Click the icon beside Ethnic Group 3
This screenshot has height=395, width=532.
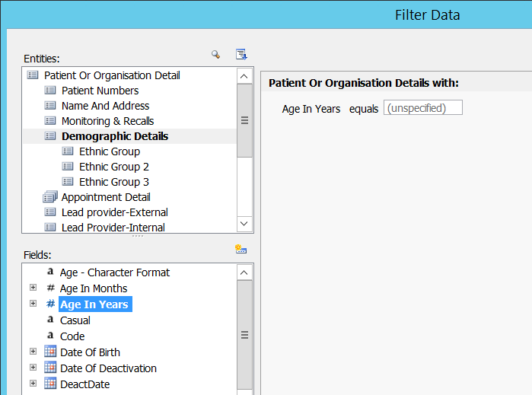click(x=68, y=182)
